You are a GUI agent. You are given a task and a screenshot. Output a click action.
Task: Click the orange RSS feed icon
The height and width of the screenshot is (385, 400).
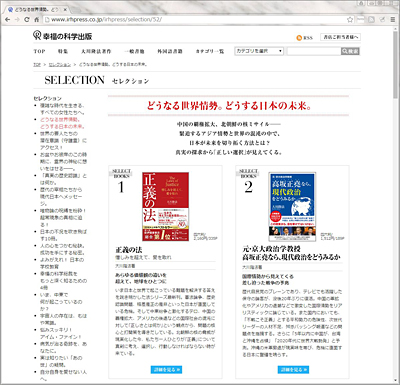[x=299, y=38]
